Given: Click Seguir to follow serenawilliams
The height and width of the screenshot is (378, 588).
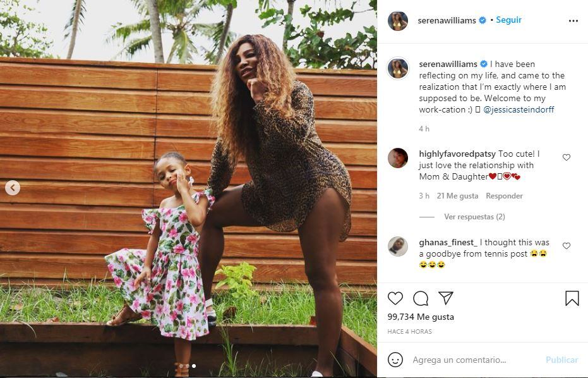Looking at the screenshot, I should (x=508, y=20).
